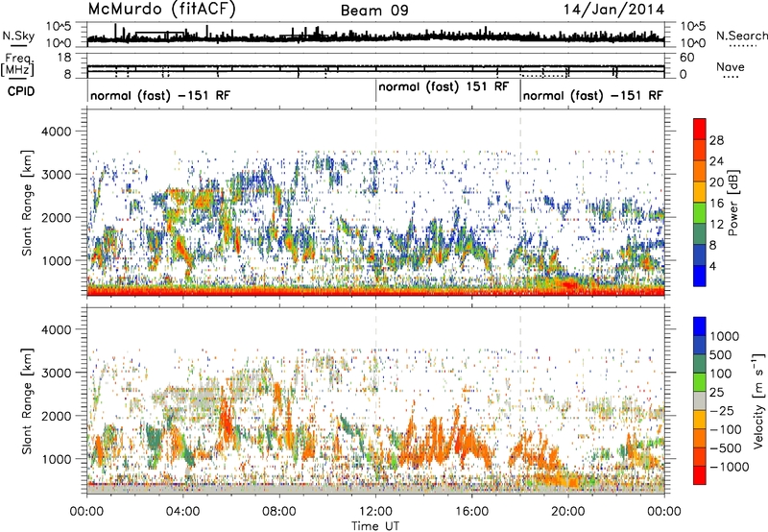Image resolution: width=768 pixels, height=532 pixels.
Task: Click the '2000' tick on velocity panel
Action: 59,416
